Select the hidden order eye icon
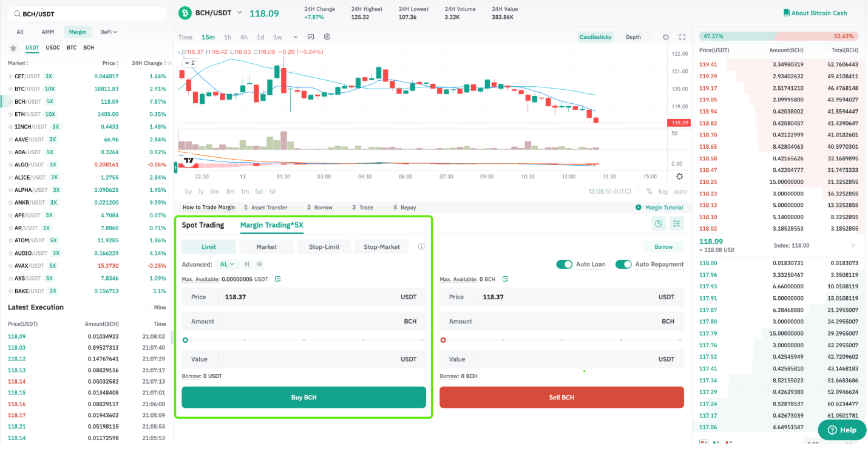Image resolution: width=868 pixels, height=451 pixels. 259,265
